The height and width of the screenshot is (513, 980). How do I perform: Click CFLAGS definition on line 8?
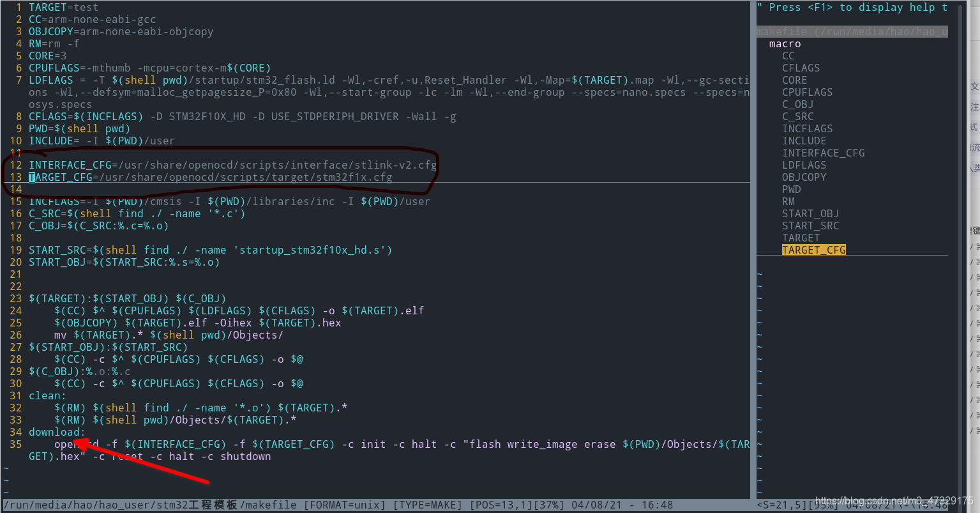click(242, 116)
